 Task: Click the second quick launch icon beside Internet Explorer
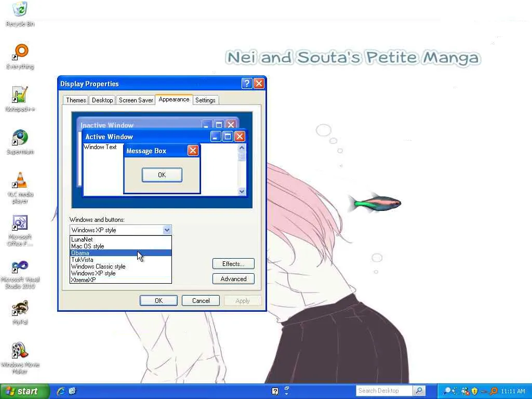click(x=72, y=391)
